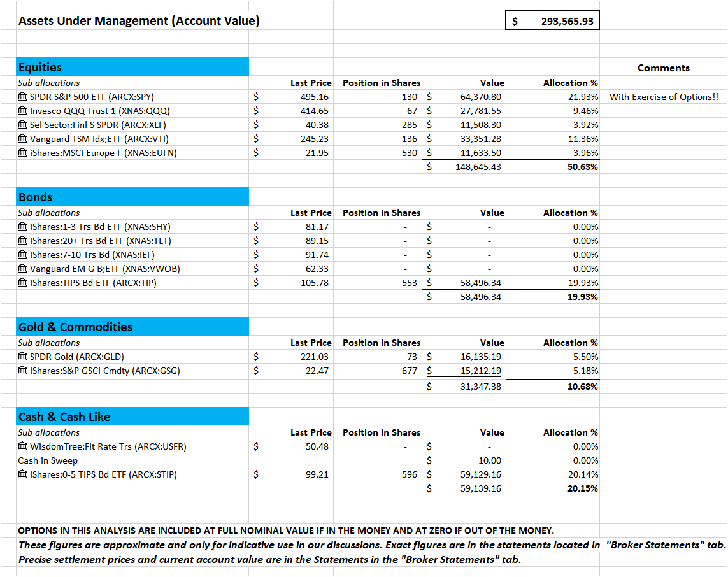This screenshot has height=577, width=728.
Task: Select GLD last price 221.03
Action: [x=315, y=357]
